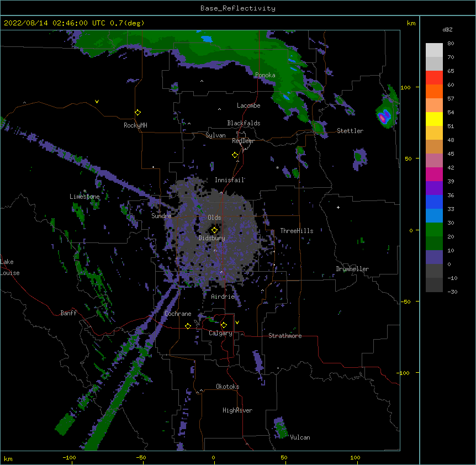Click the Airdrie city label
476x465 pixels.
click(x=223, y=297)
